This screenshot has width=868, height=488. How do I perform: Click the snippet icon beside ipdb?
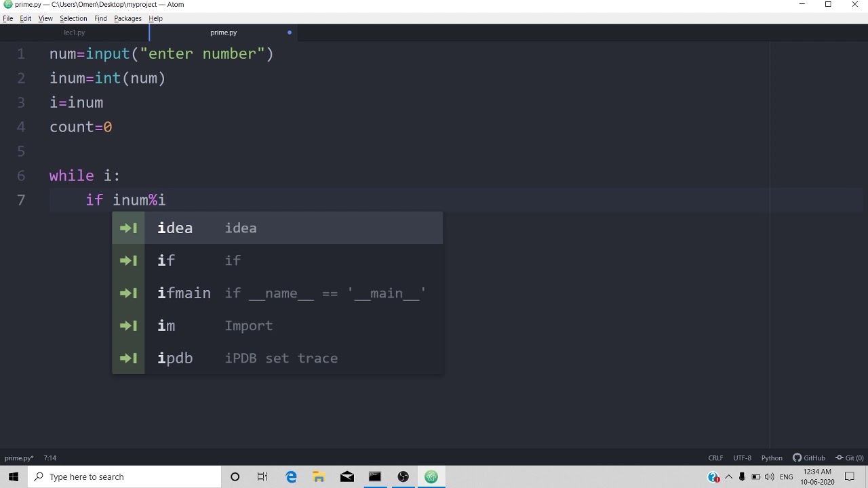pos(128,358)
